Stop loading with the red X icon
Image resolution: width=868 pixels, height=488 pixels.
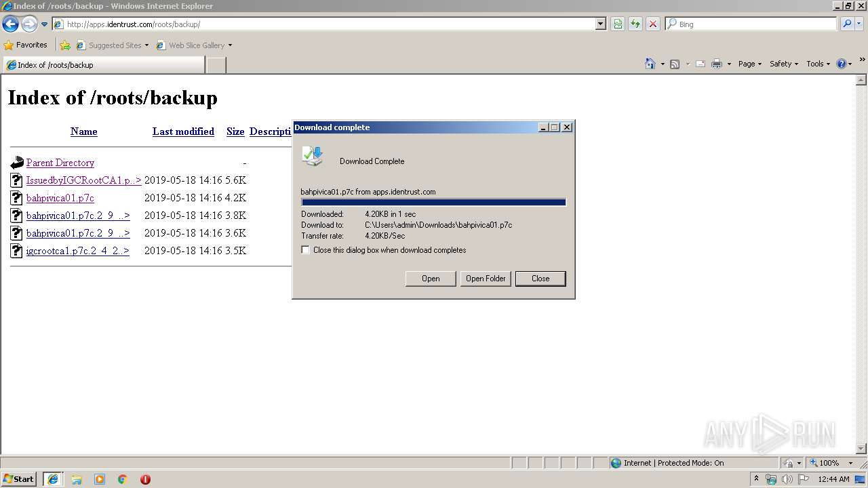(x=653, y=24)
